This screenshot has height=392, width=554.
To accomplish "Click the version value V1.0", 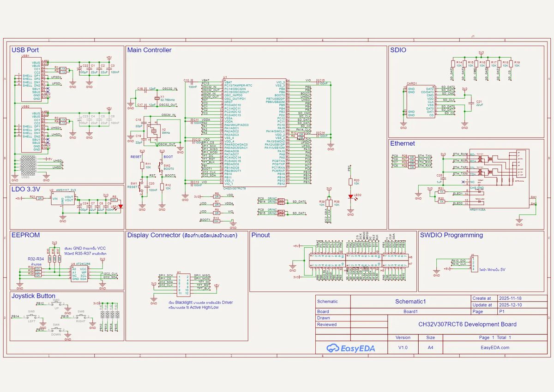I will coord(403,347).
